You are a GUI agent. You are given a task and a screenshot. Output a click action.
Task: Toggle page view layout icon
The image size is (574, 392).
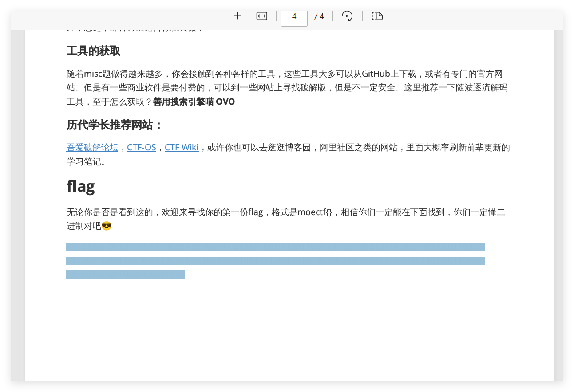377,16
